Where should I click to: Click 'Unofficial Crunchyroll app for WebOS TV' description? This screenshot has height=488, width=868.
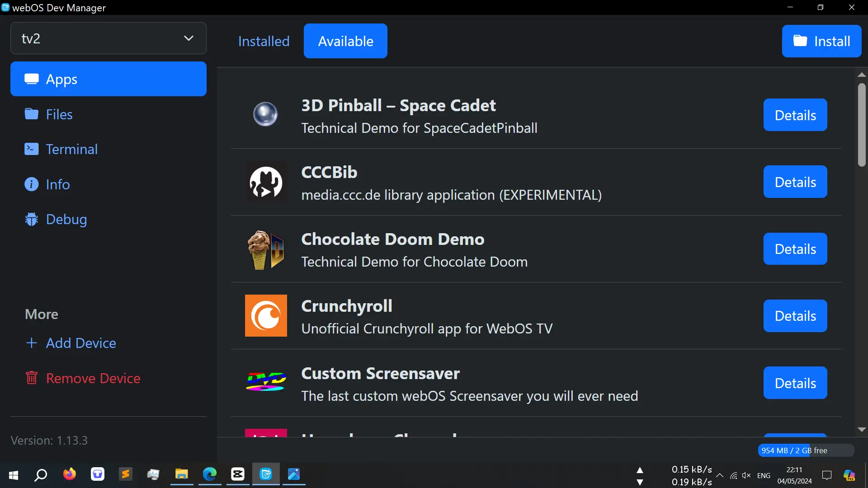tap(427, 328)
